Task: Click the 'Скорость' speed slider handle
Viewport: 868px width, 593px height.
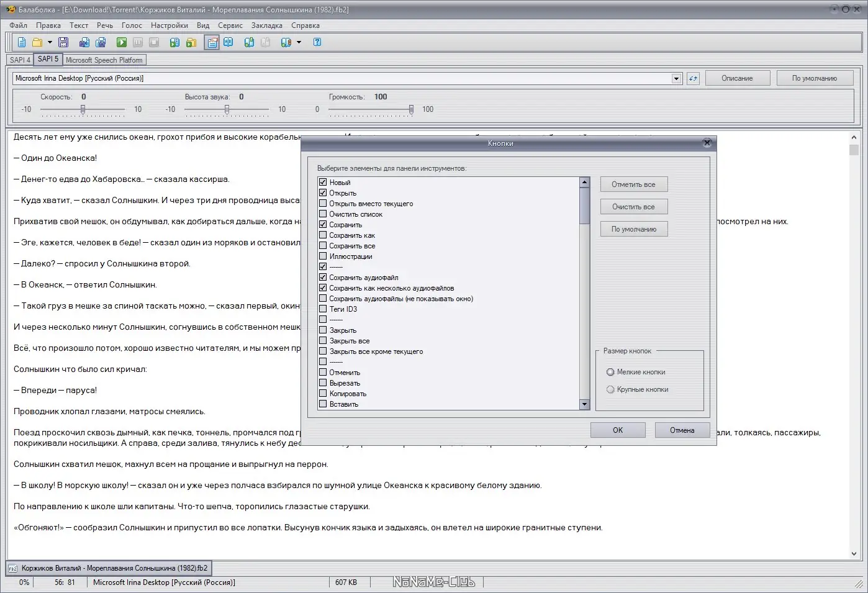Action: coord(83,109)
